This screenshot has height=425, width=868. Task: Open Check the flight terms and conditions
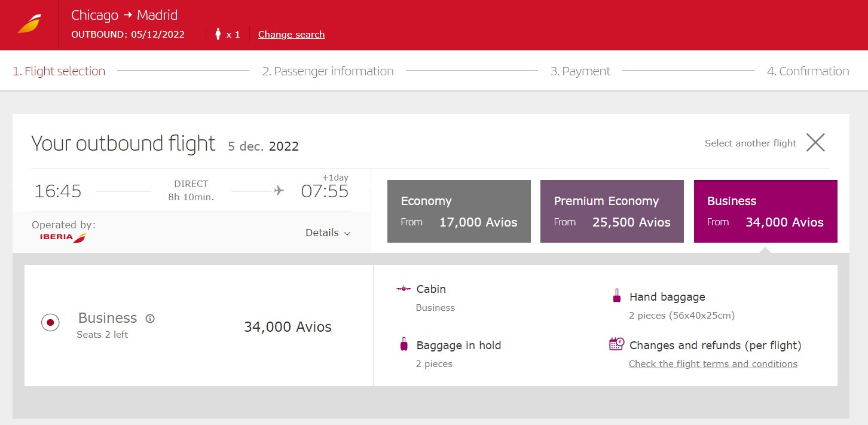click(713, 363)
